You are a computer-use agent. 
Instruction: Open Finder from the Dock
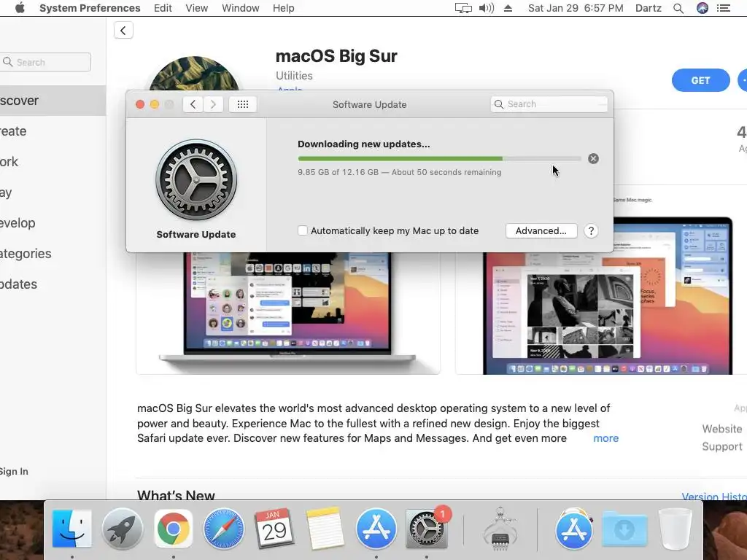tap(72, 529)
